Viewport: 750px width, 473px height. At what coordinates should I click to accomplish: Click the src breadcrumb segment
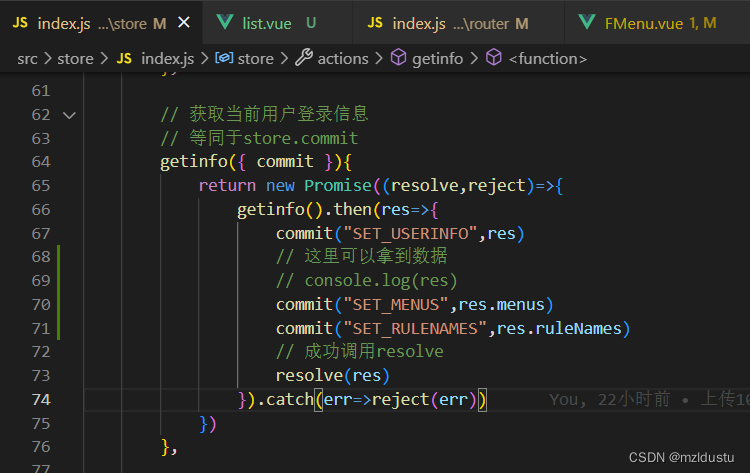point(27,59)
